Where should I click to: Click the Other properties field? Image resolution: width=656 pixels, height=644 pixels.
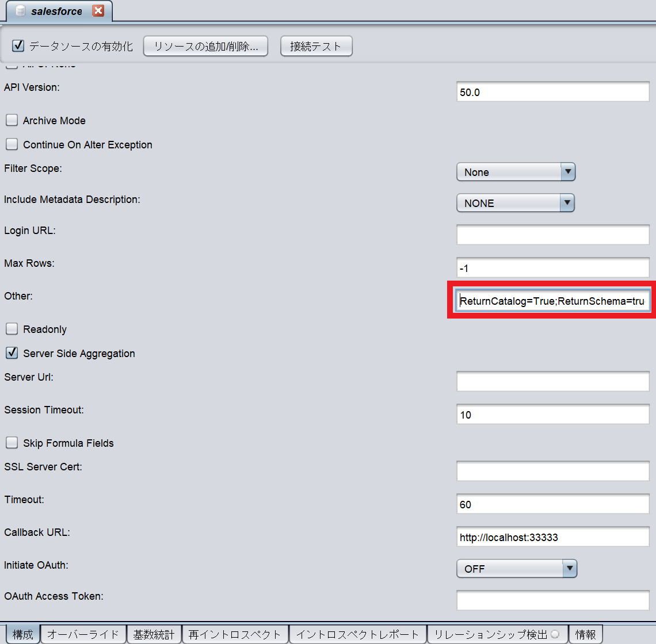(x=552, y=301)
